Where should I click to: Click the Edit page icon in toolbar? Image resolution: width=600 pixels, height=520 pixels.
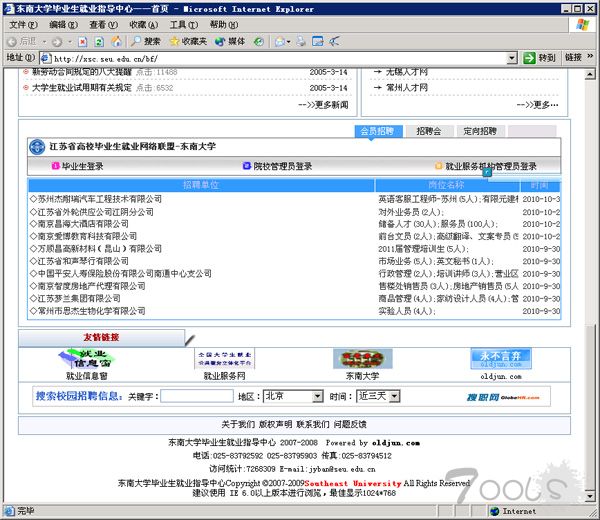pos(318,41)
